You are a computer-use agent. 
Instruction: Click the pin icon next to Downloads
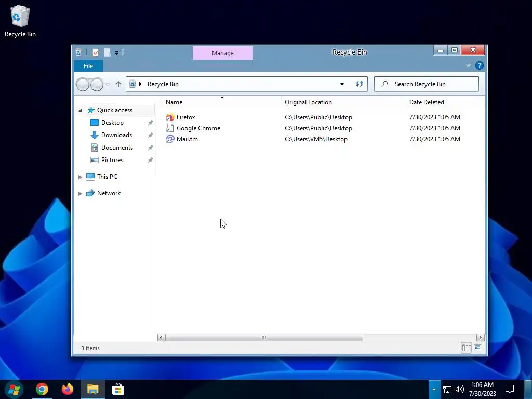click(150, 136)
